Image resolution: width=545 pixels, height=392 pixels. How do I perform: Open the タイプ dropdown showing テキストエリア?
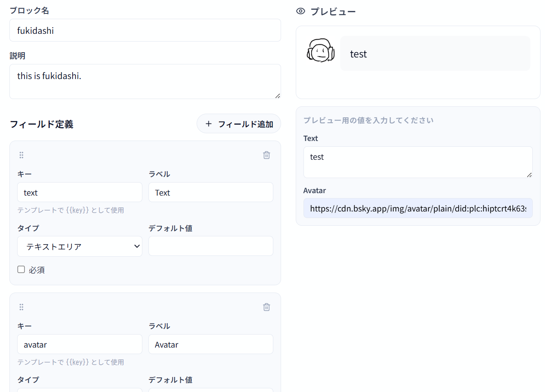(80, 247)
